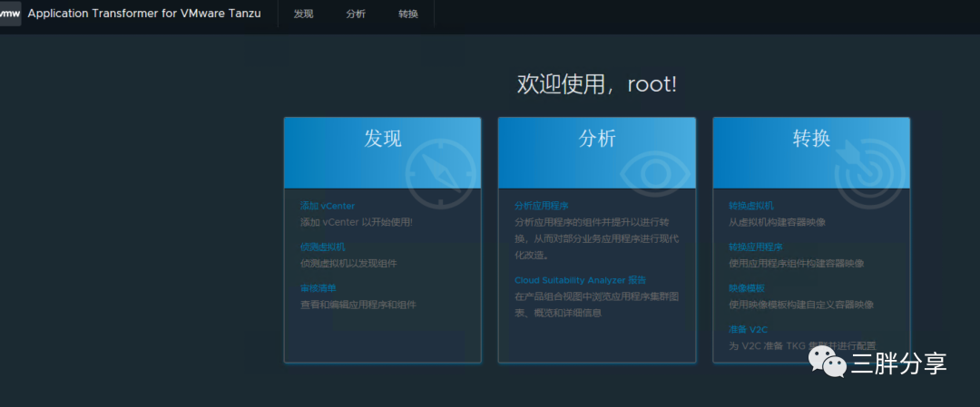This screenshot has height=407, width=980.
Task: Open the 侦测虚拟机 link
Action: [322, 247]
